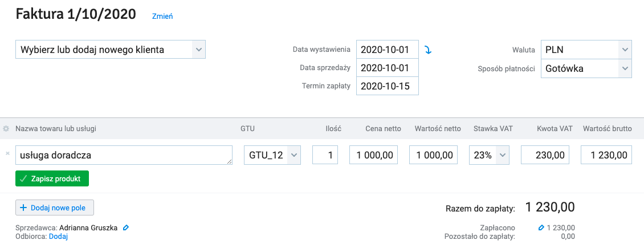Click the blue arrow next to Data wystawienia
The image size is (644, 248).
pos(428,50)
